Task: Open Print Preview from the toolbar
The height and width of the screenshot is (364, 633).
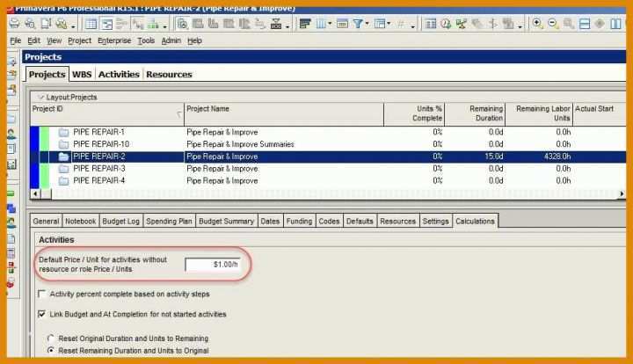Action: 30,24
